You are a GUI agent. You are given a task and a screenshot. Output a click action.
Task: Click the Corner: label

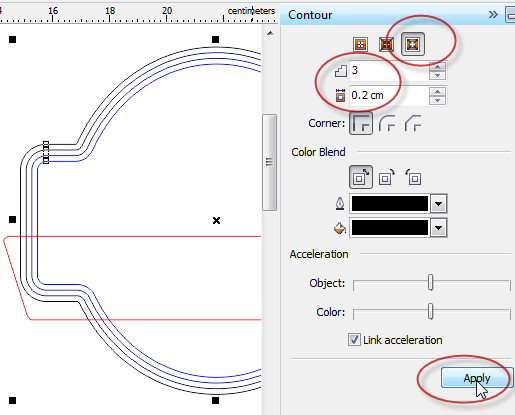point(327,123)
